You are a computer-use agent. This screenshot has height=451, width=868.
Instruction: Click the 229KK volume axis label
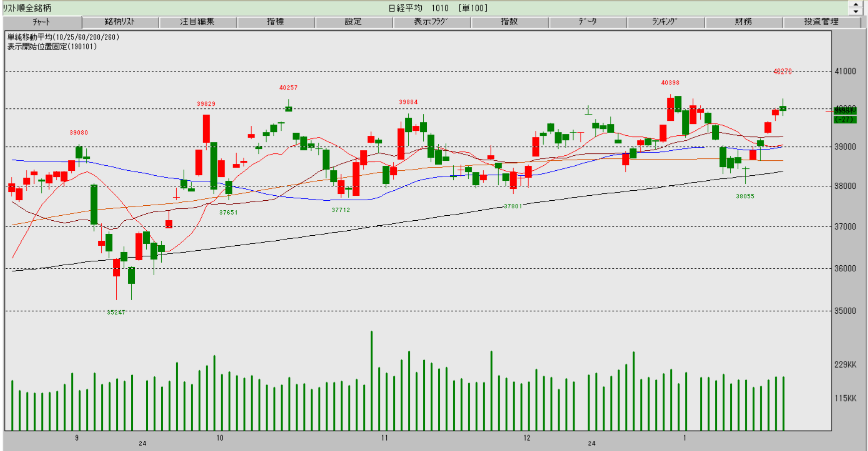tap(846, 365)
